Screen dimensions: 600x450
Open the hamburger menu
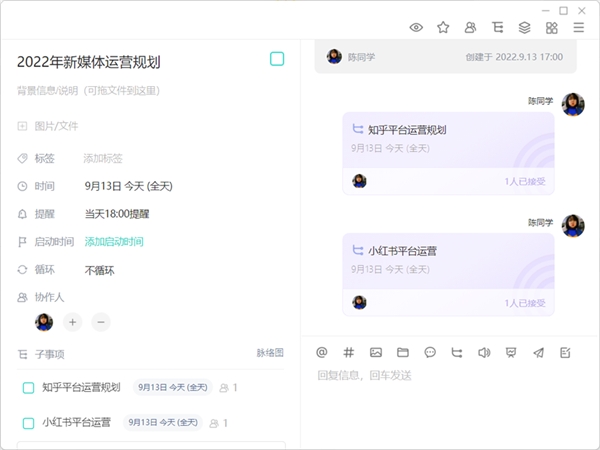tap(579, 28)
